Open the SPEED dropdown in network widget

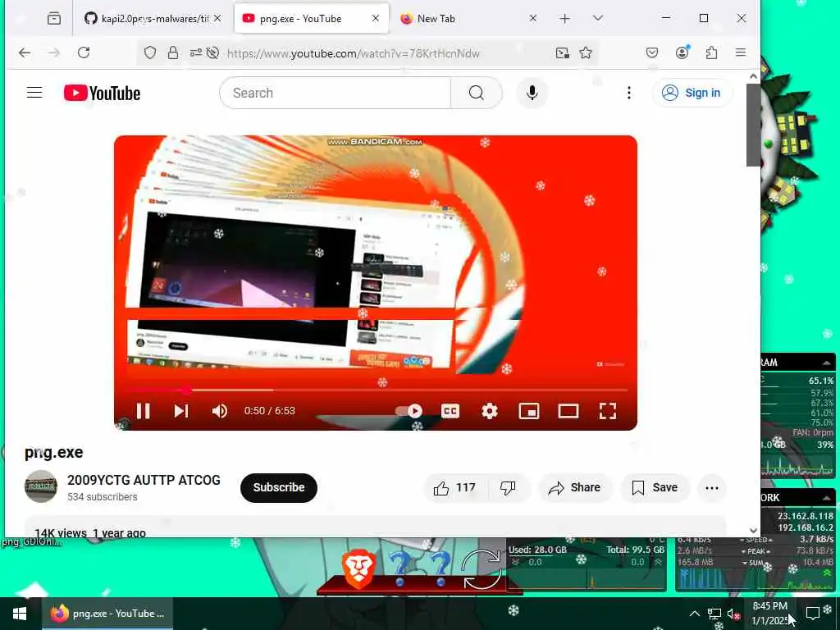pyautogui.click(x=756, y=540)
